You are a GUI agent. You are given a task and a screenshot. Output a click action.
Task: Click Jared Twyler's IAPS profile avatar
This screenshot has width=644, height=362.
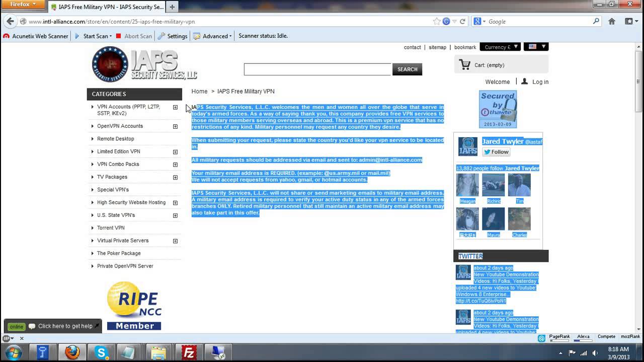467,146
